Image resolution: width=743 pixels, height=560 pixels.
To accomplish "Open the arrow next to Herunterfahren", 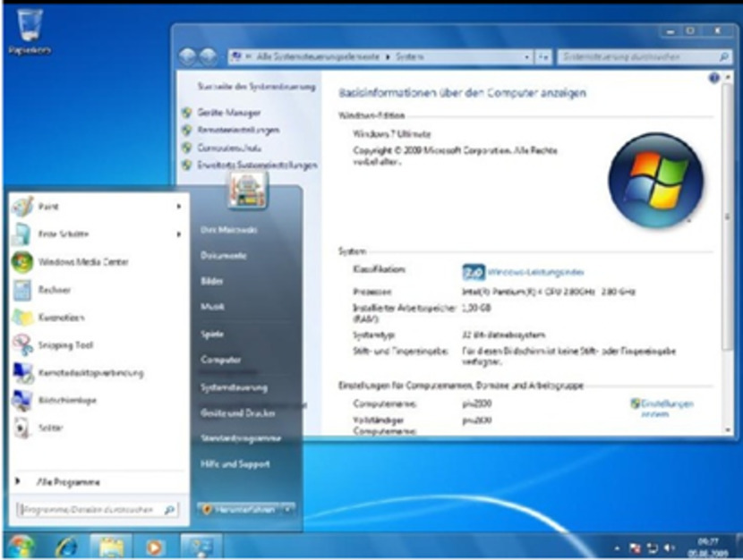I will (x=287, y=509).
